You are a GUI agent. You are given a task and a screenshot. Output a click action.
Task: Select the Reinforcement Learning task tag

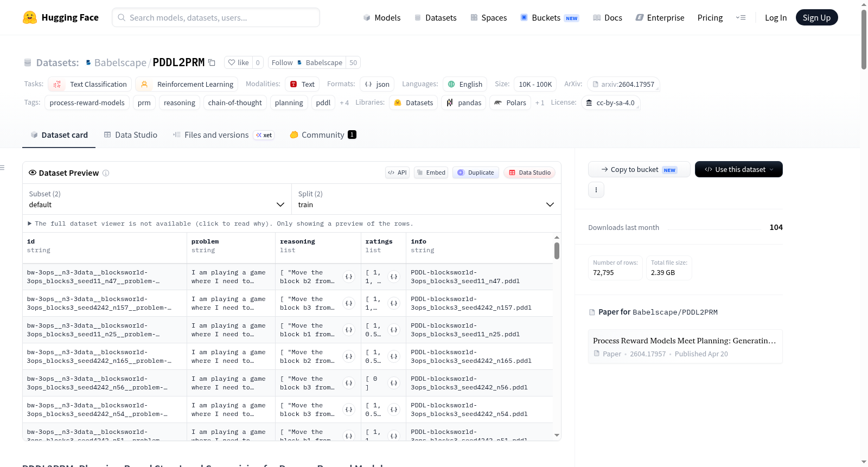click(x=187, y=84)
